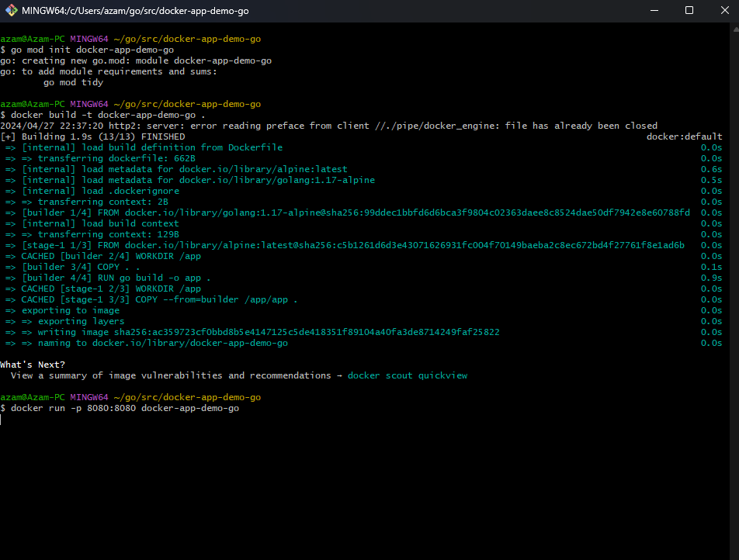Click the 0.5s timing for golang metadata
The height and width of the screenshot is (560, 739).
pyautogui.click(x=711, y=180)
